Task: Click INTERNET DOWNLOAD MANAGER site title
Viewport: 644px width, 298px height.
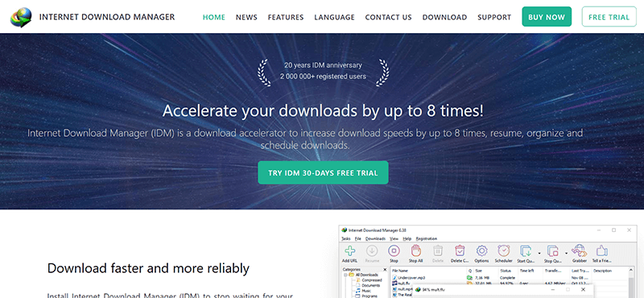Action: click(107, 17)
